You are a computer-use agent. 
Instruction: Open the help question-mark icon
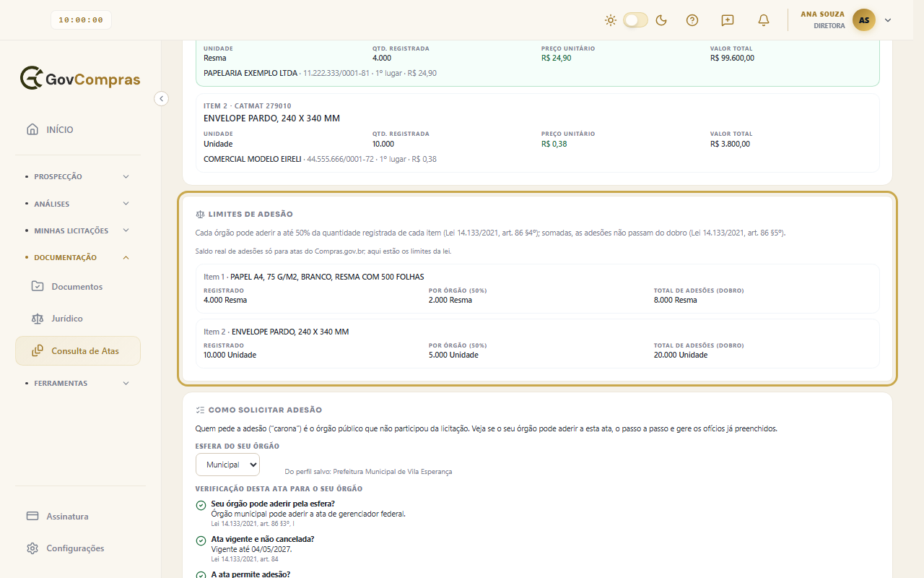692,20
